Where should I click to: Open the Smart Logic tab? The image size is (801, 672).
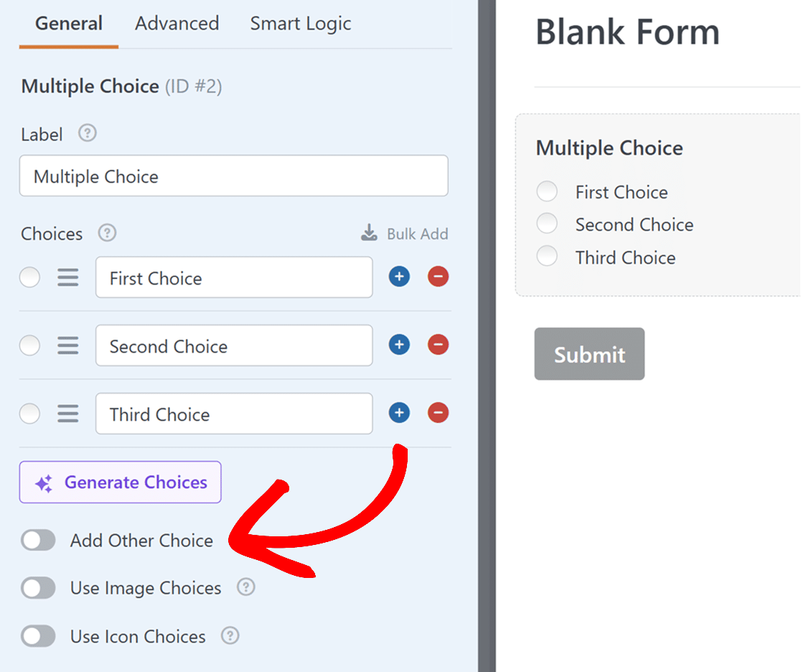(300, 24)
